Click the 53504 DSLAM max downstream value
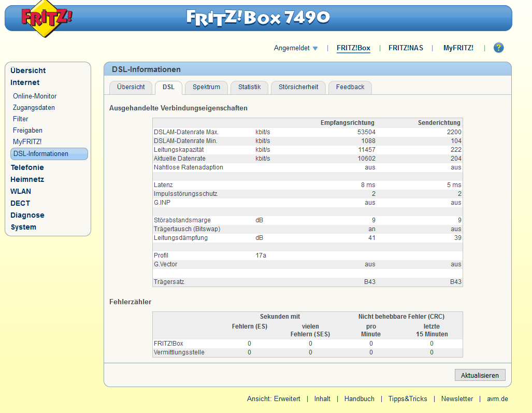532x413 pixels. click(x=366, y=132)
